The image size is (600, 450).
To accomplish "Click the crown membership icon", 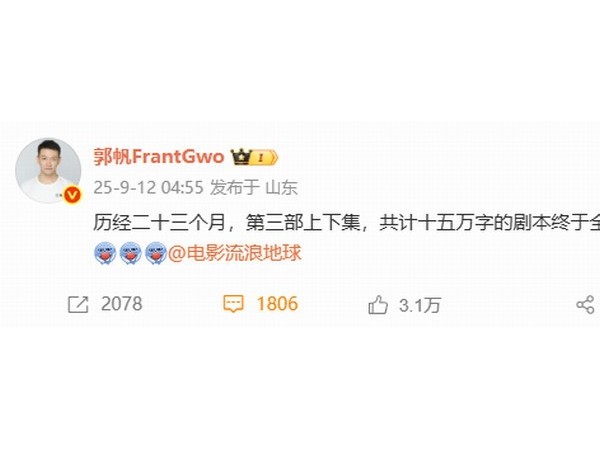I will click(x=240, y=157).
